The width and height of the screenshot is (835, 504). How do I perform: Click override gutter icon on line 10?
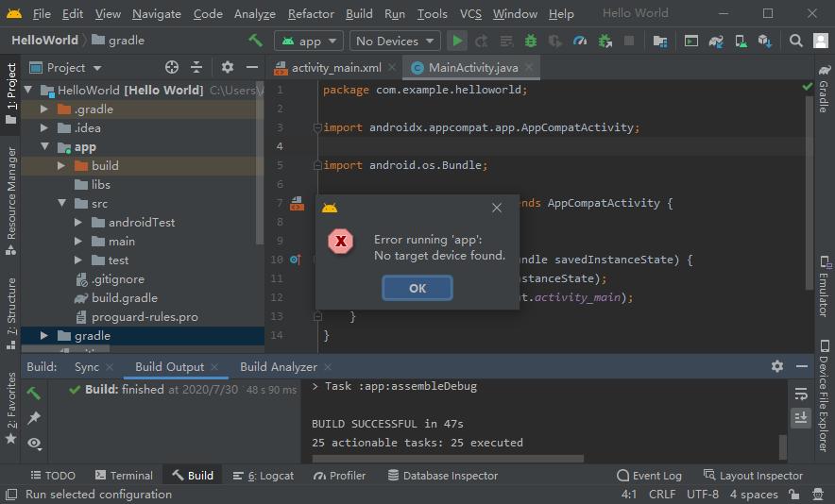tap(296, 260)
